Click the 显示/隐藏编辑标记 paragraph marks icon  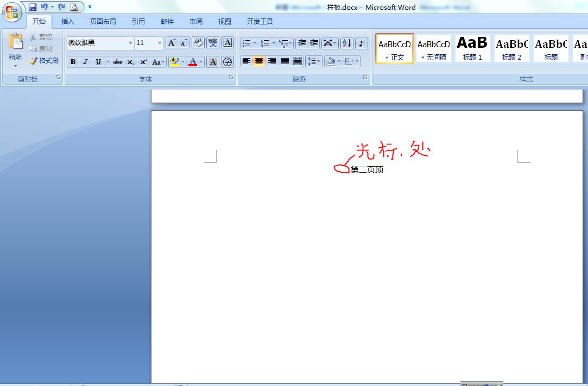pos(361,43)
